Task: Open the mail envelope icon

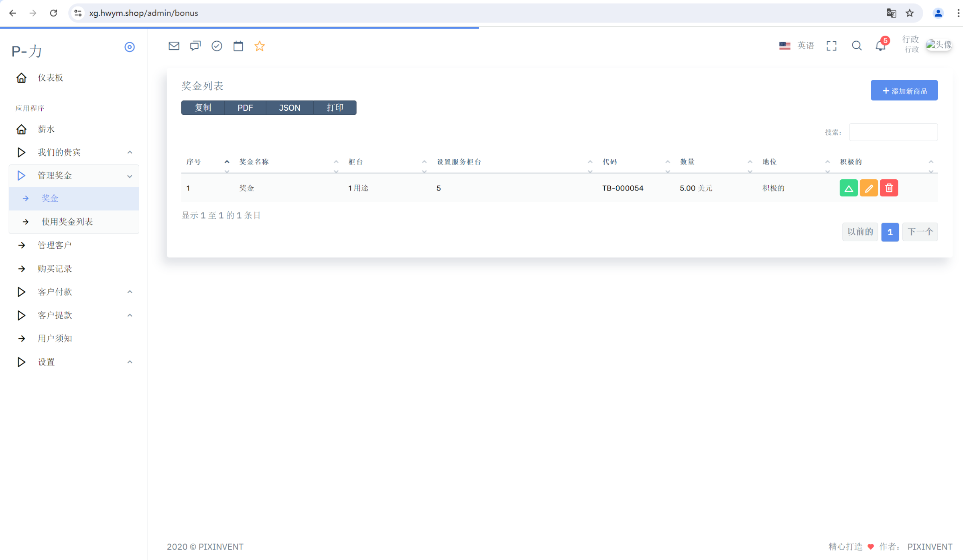Action: pos(174,46)
